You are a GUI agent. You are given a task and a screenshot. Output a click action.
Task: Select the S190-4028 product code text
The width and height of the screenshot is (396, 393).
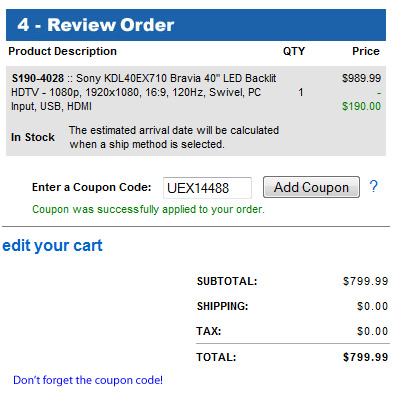[38, 78]
